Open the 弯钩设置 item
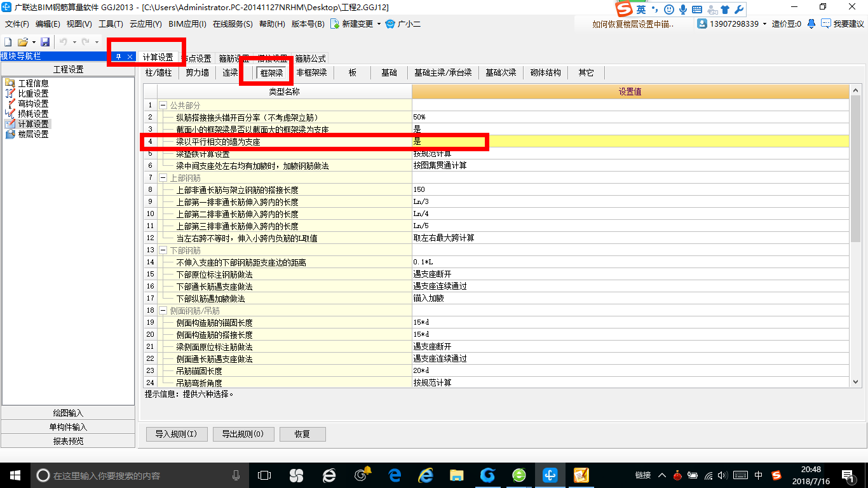Image resolution: width=868 pixels, height=488 pixels. point(33,104)
